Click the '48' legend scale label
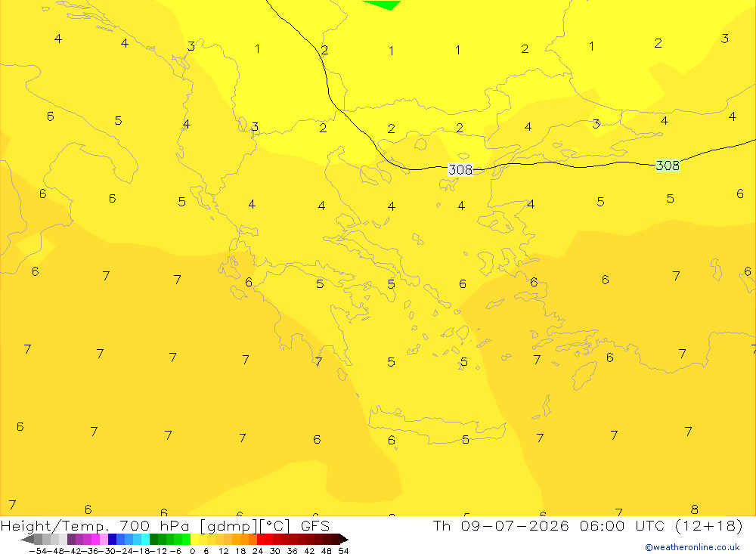Image resolution: width=756 pixels, height=554 pixels. (x=327, y=551)
